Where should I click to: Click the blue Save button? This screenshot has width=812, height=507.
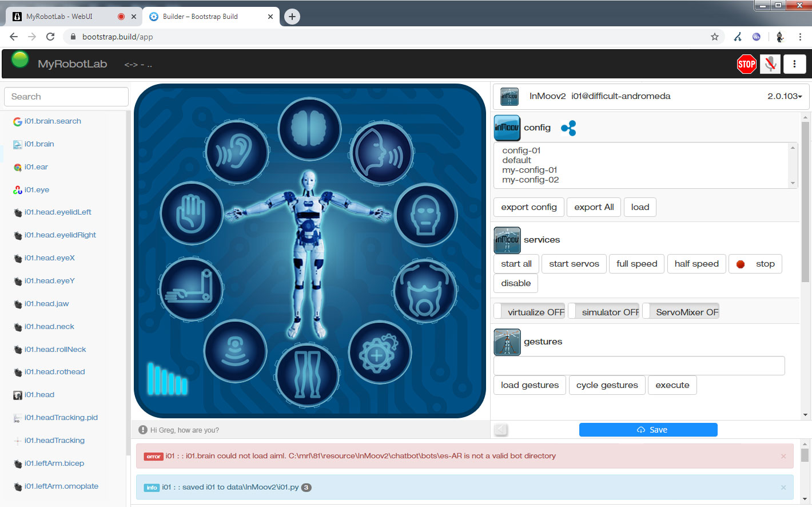648,430
